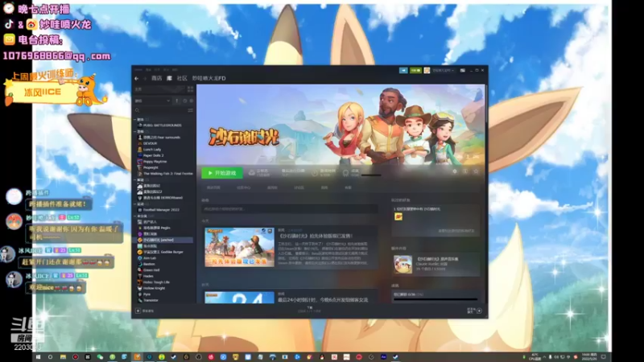Viewport: 644px width, 362px height.
Task: Collapse the 恐怖 category
Action: (x=134, y=132)
